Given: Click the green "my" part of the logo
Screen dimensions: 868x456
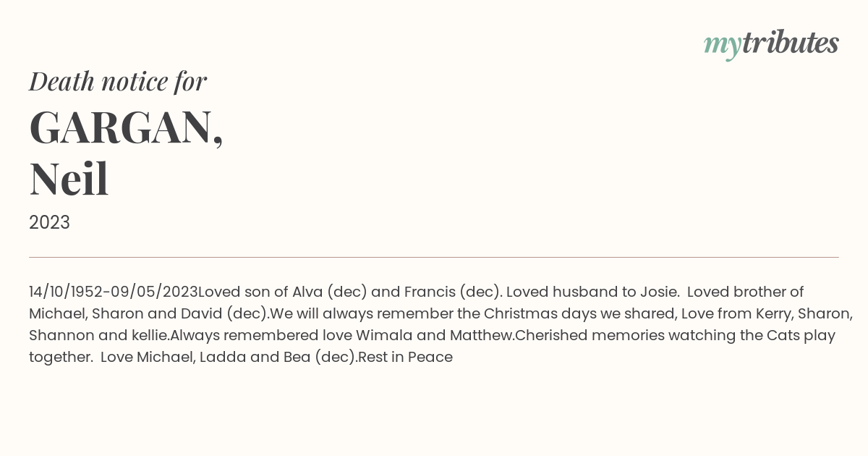Looking at the screenshot, I should [722, 45].
